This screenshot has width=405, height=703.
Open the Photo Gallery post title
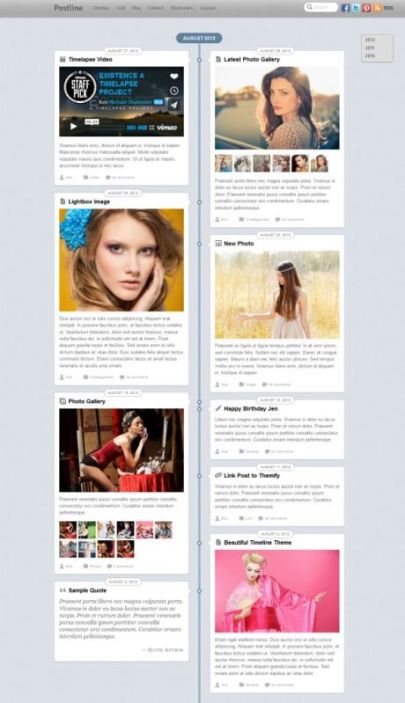coord(87,401)
